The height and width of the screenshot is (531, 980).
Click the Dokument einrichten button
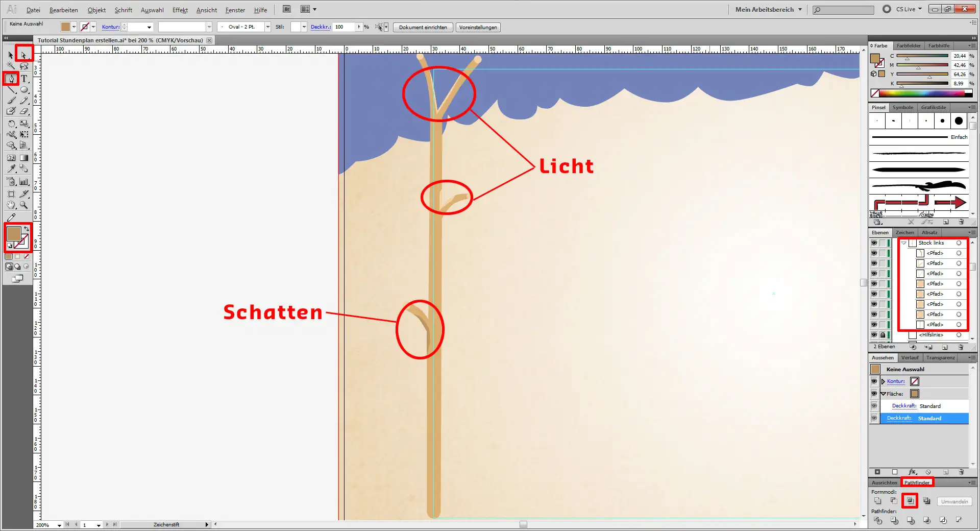tap(423, 27)
